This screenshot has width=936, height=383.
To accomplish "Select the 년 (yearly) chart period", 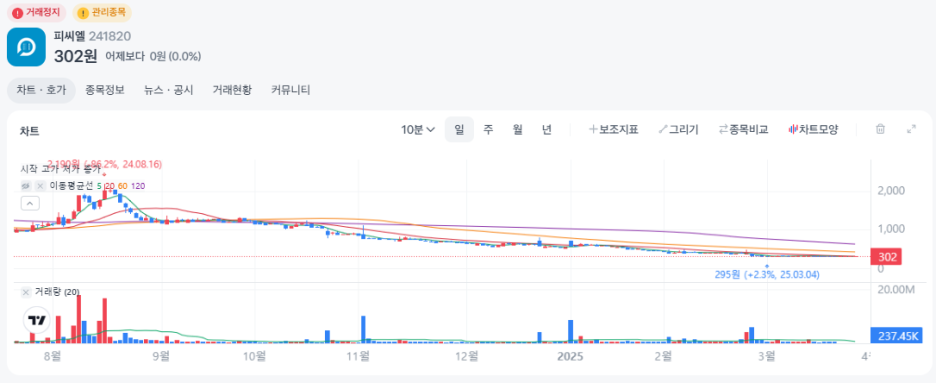I will 547,129.
